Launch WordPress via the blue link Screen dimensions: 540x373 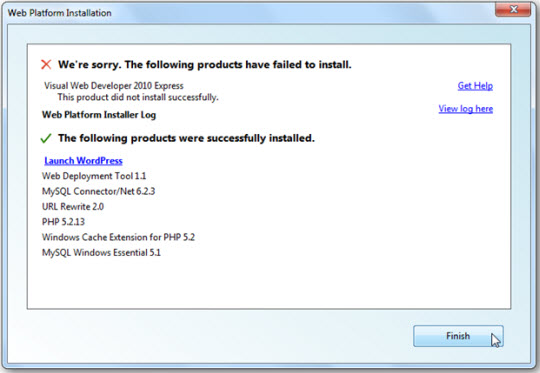(83, 161)
